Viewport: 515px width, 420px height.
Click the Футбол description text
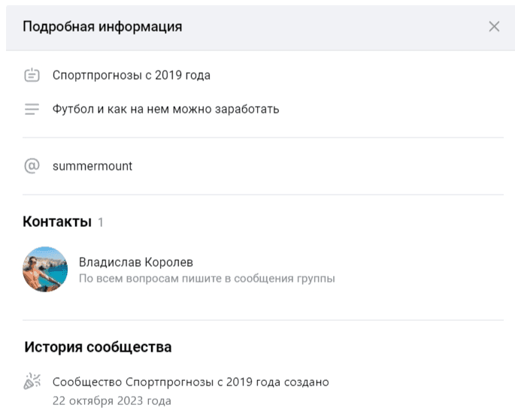pyautogui.click(x=165, y=109)
